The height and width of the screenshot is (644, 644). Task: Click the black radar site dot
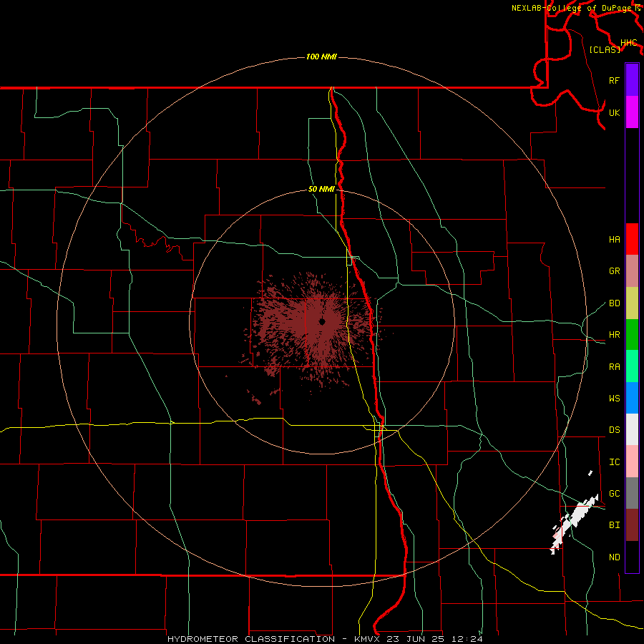click(322, 321)
